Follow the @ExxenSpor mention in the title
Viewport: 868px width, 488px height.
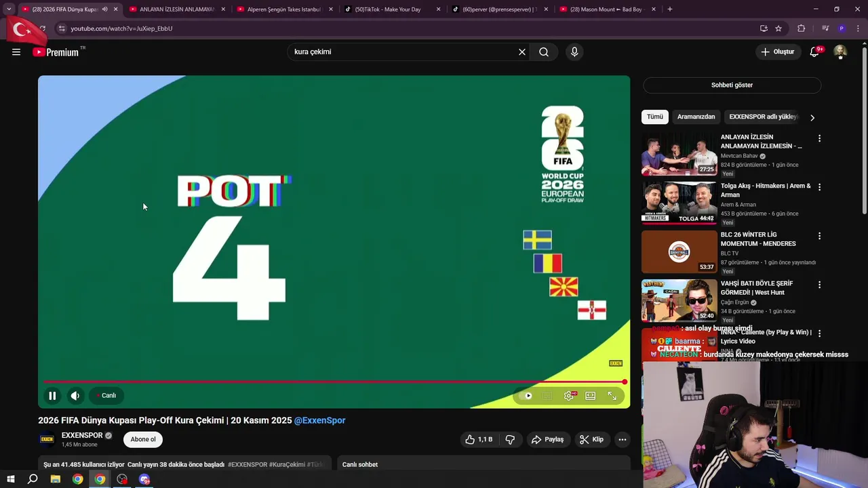point(320,420)
